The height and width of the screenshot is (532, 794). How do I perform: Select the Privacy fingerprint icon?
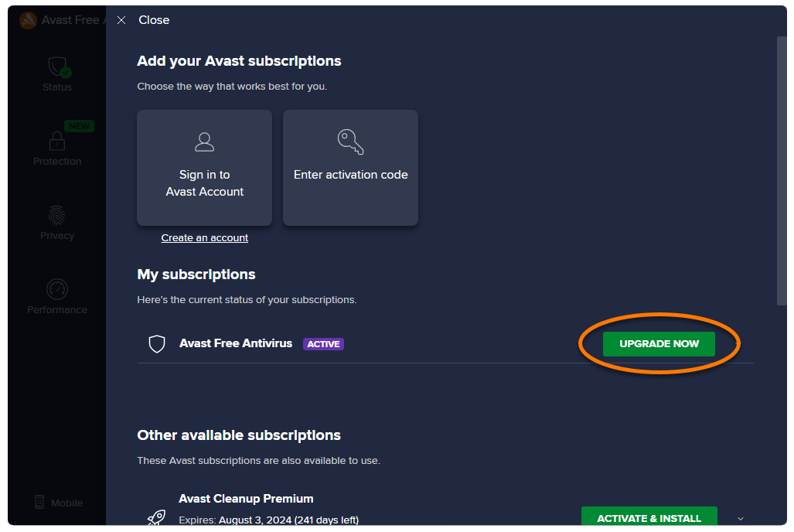57,215
